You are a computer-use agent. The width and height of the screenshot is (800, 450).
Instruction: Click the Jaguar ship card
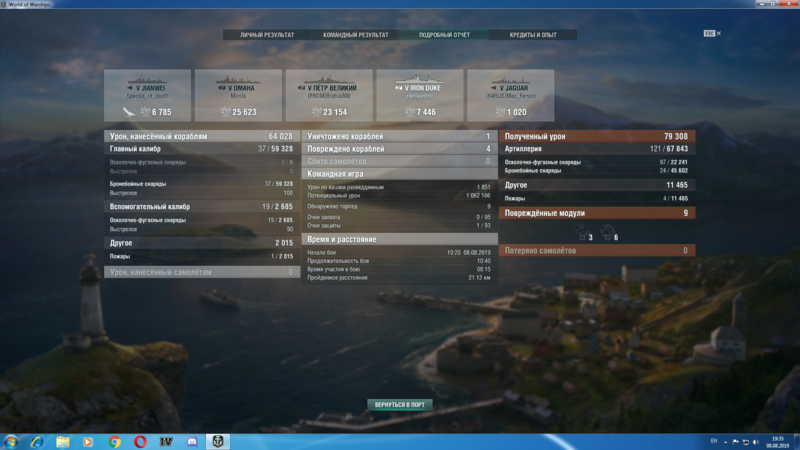(509, 97)
